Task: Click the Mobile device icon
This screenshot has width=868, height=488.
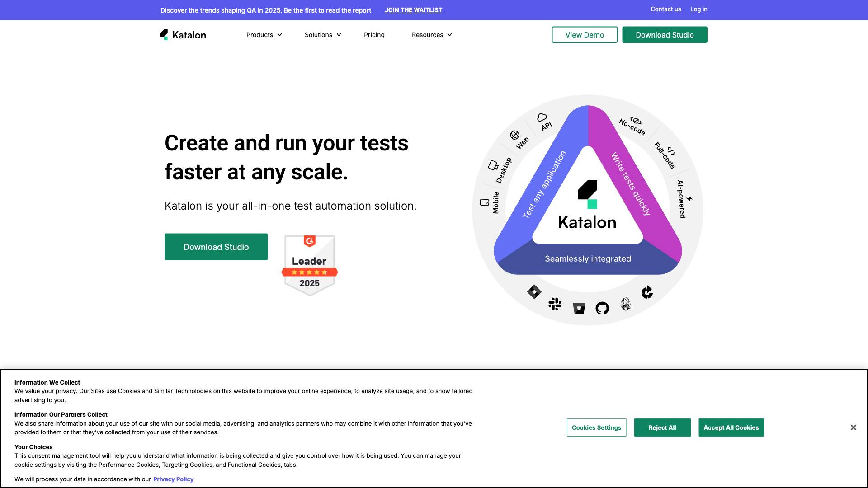Action: point(485,202)
